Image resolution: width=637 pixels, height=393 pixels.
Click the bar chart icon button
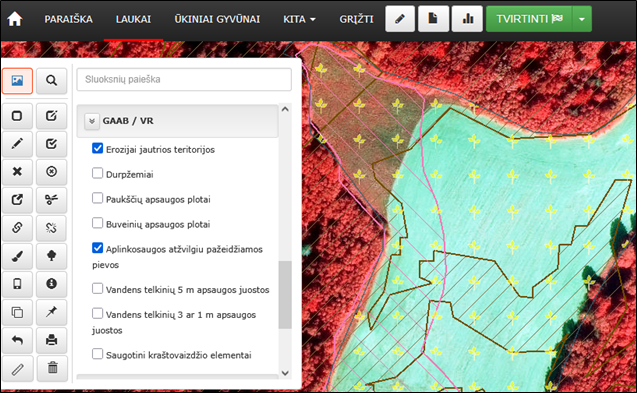coord(467,19)
